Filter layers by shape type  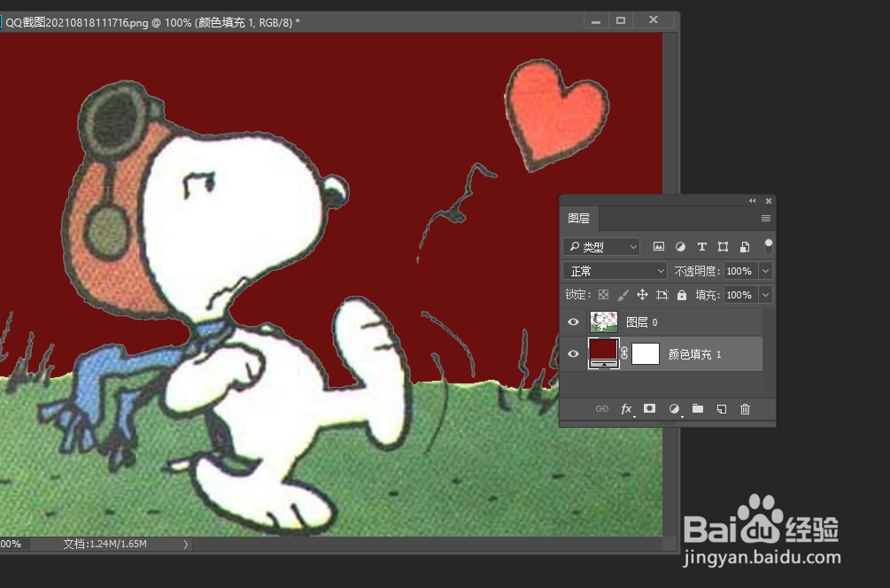[x=723, y=246]
